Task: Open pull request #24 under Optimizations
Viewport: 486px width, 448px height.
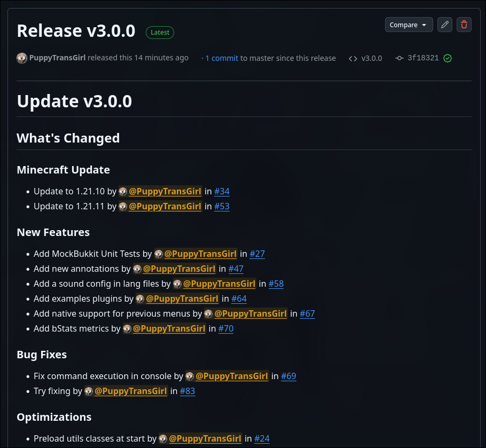Action: (262, 438)
